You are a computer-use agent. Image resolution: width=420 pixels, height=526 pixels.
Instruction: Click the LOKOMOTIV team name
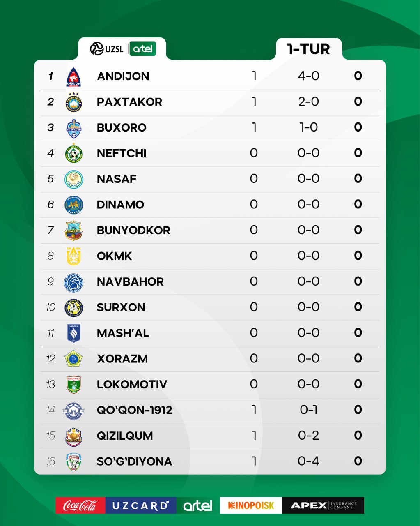[132, 385]
